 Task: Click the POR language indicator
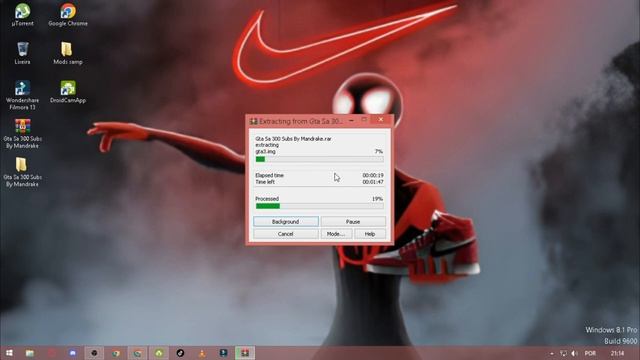tap(590, 353)
